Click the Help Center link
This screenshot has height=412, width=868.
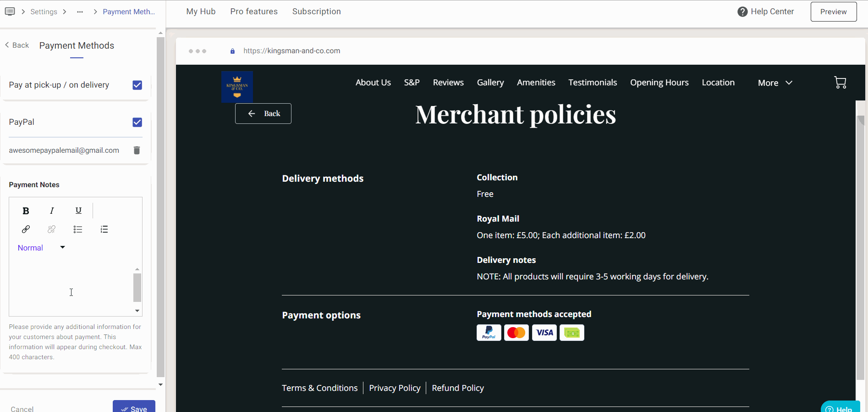(772, 11)
